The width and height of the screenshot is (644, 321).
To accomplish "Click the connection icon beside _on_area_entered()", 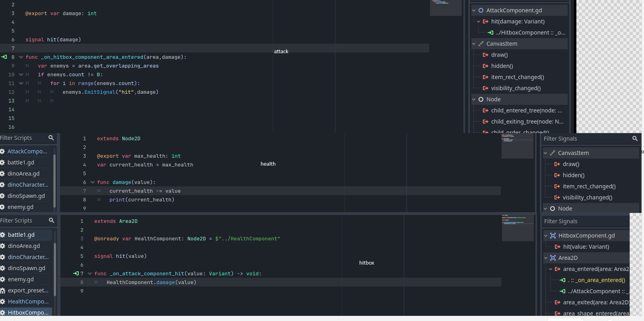I will coord(562,280).
